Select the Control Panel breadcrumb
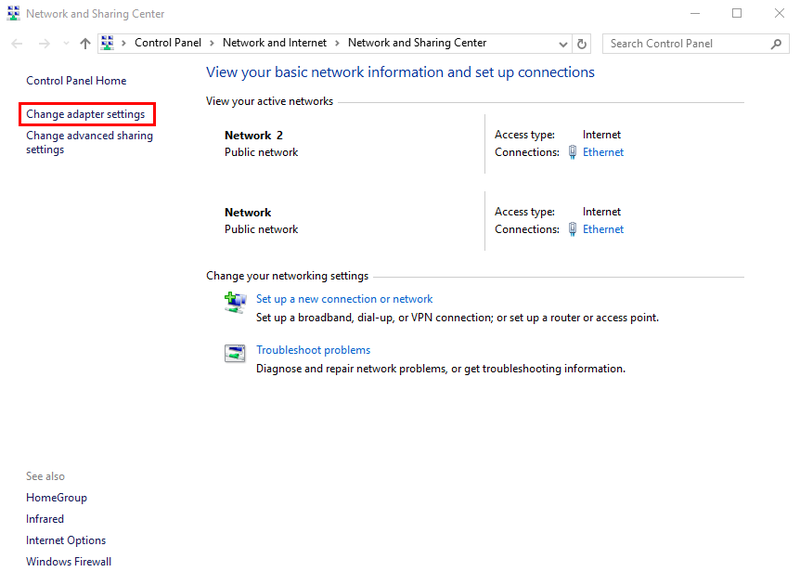The width and height of the screenshot is (800, 585). point(168,43)
